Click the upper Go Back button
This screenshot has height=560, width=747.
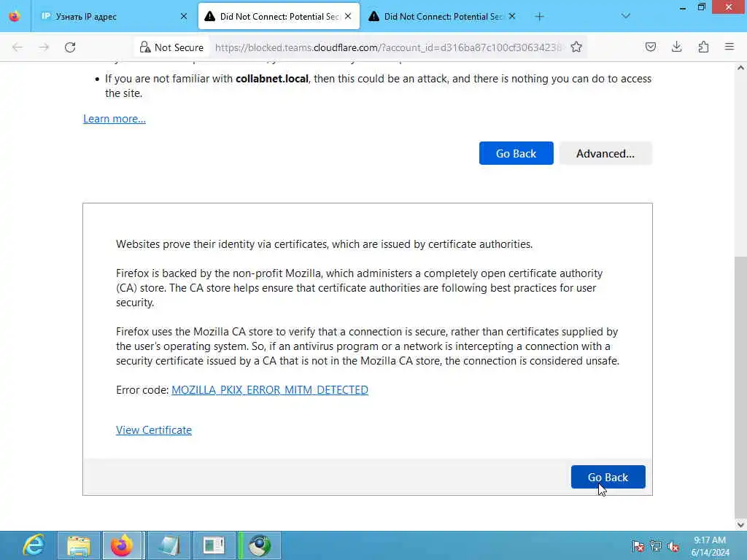pos(516,153)
